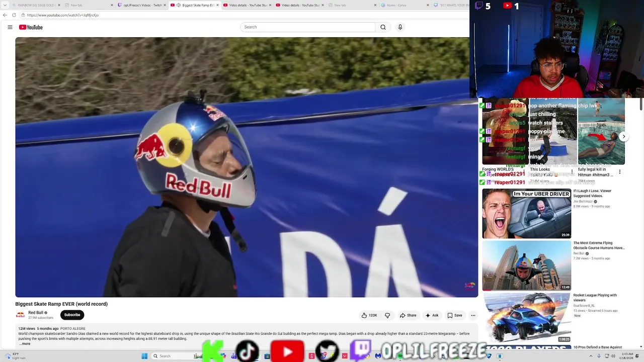Open '10 Pros Defend a Base Against' video
The height and width of the screenshot is (362, 644).
[x=598, y=347]
